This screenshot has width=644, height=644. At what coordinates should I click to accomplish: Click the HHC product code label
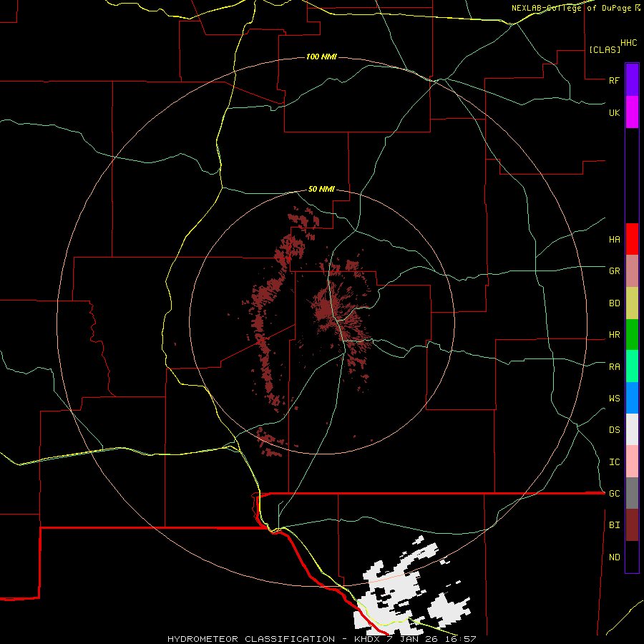(628, 43)
